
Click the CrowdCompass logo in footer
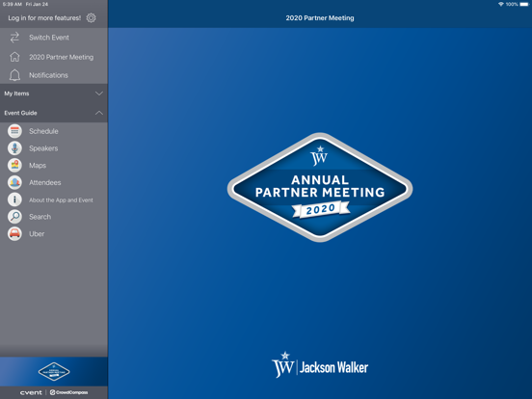[x=68, y=392]
